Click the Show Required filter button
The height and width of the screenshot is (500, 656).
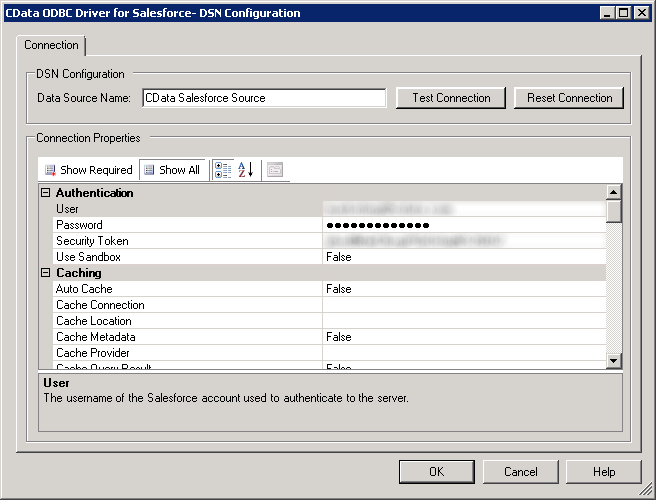point(88,170)
